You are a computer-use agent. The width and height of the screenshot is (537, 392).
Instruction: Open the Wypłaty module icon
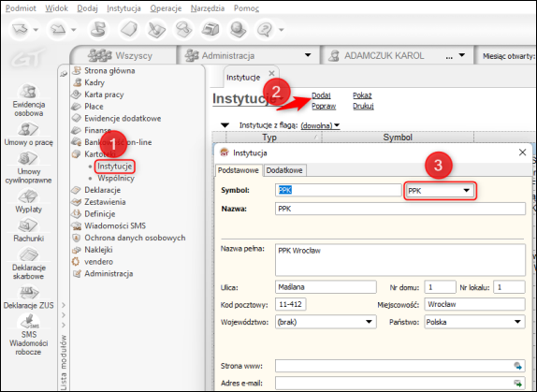click(28, 196)
